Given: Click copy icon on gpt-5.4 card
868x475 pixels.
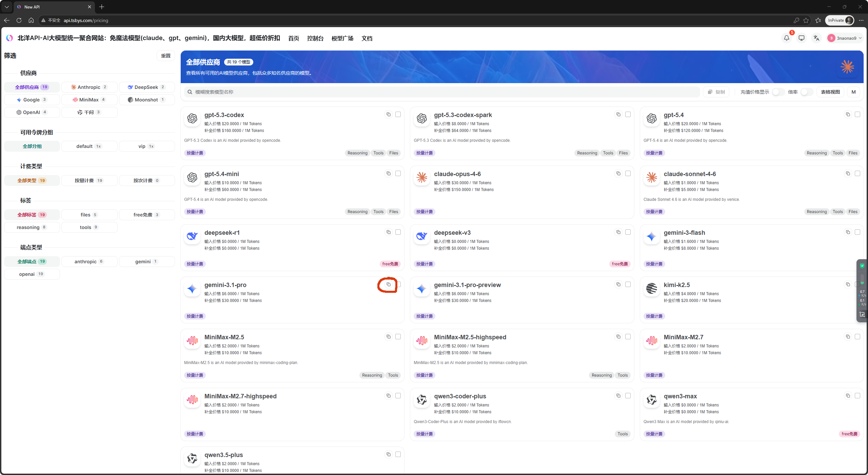Looking at the screenshot, I should 848,115.
